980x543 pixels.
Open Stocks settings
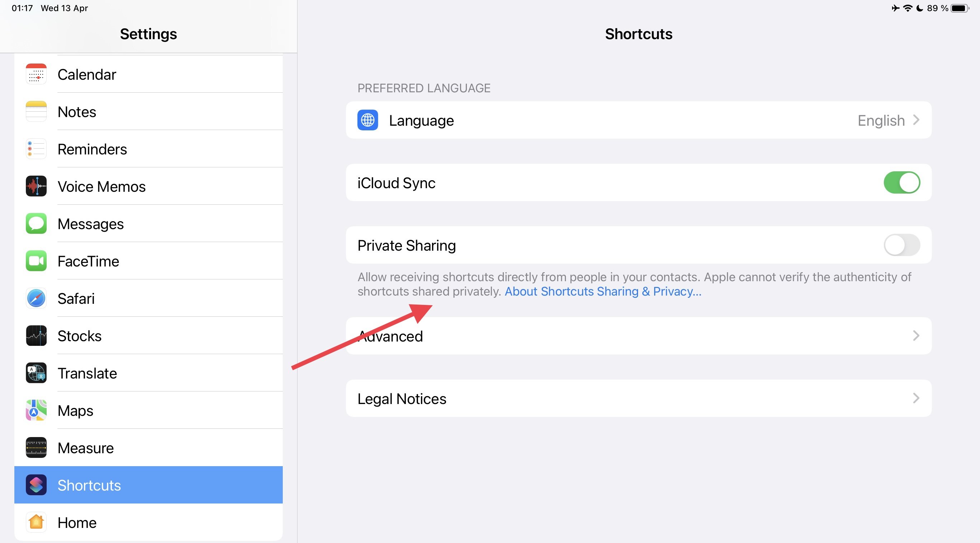[148, 335]
